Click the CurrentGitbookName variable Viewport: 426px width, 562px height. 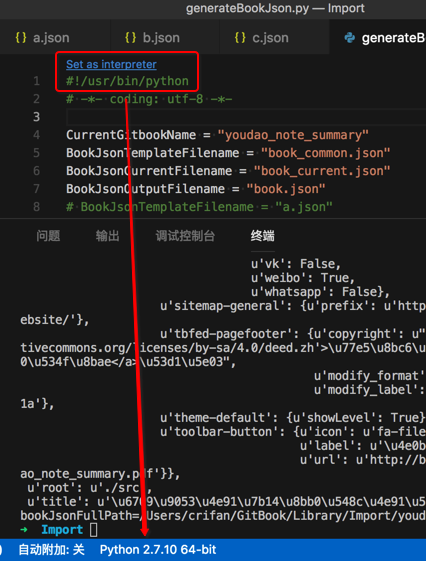point(131,135)
